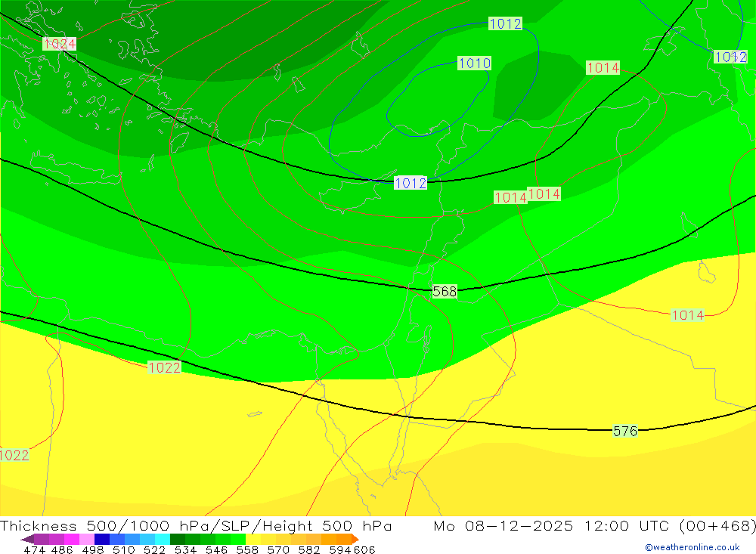
Task: Pick the light pink legend swatch
Action: 87,539
